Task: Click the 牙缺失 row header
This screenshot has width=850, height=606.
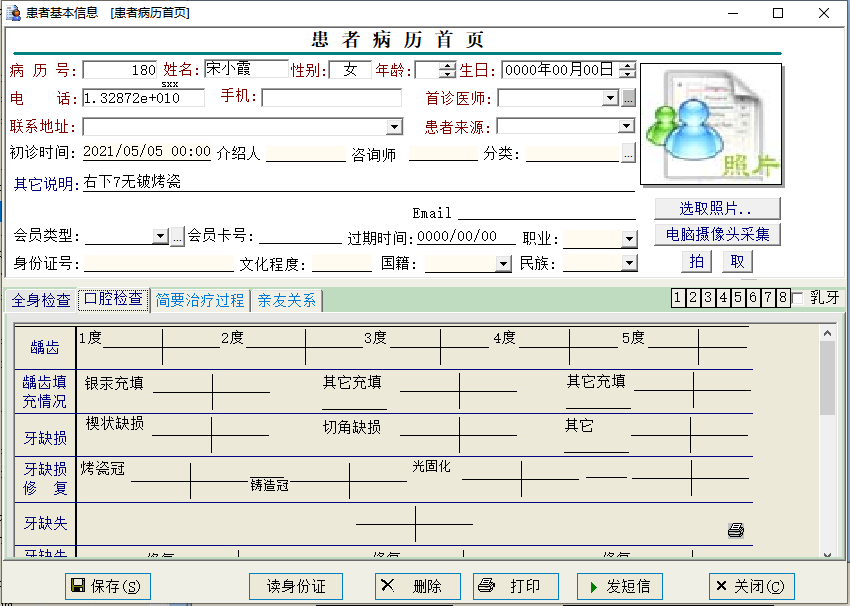Action: click(45, 523)
